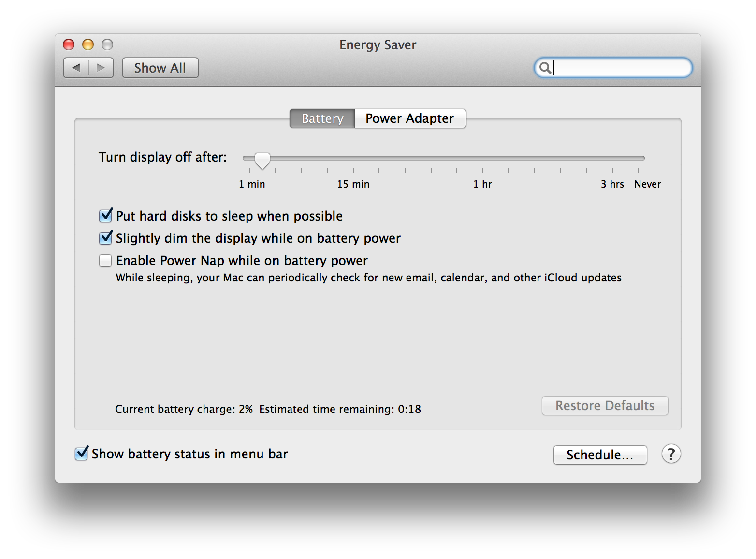Uncheck Slightly dim the display on battery
This screenshot has width=756, height=559.
pos(105,238)
